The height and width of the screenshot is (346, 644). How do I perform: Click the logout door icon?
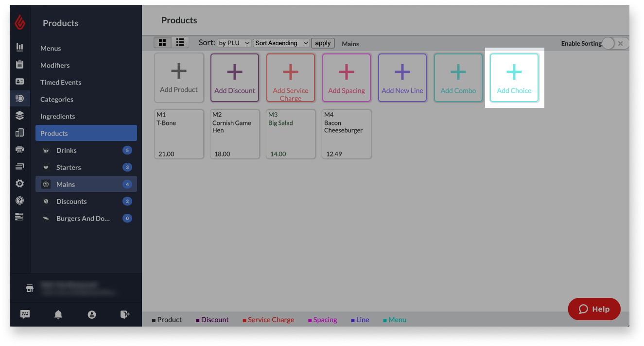pyautogui.click(x=125, y=314)
